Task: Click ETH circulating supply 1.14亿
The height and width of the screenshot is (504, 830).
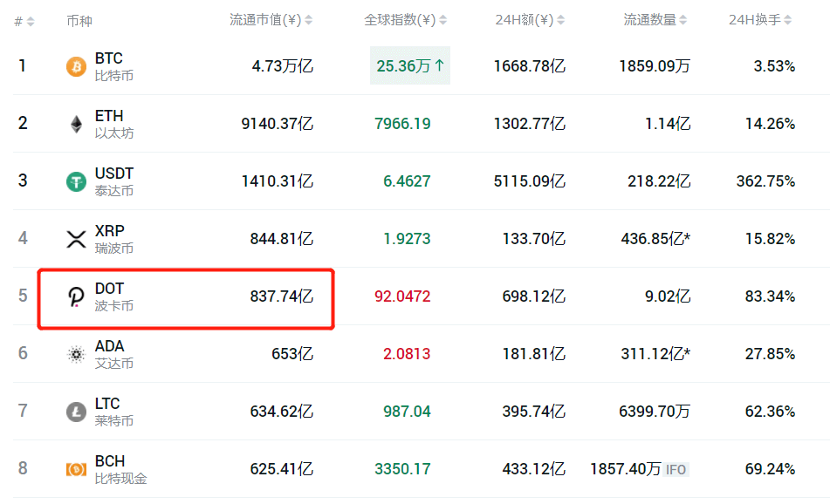Action: [x=668, y=124]
